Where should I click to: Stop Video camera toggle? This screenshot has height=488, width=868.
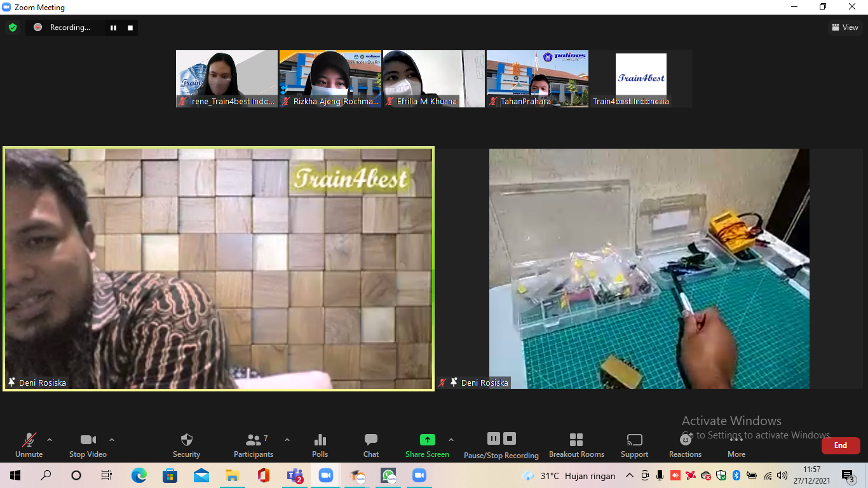(x=88, y=440)
